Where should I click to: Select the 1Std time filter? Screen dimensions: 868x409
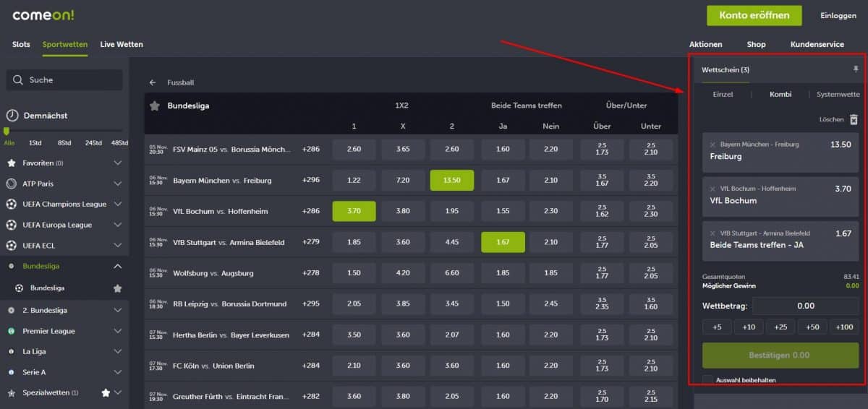[35, 143]
